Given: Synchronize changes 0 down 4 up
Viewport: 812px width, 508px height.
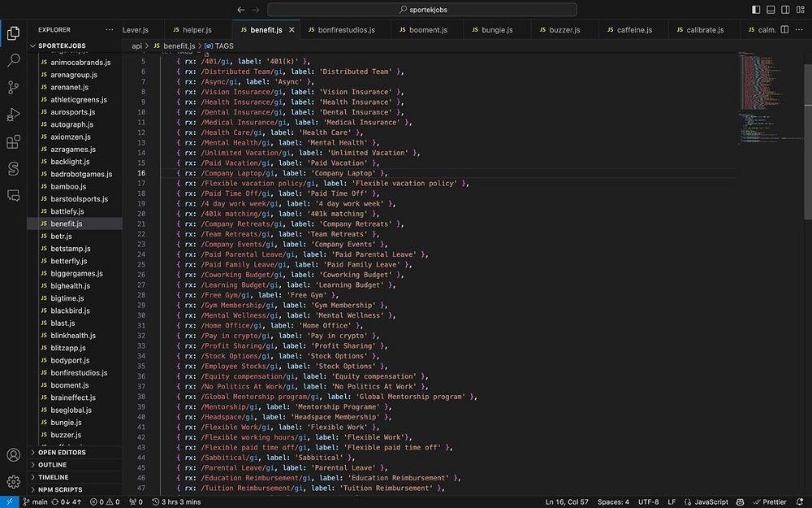Looking at the screenshot, I should (x=67, y=501).
